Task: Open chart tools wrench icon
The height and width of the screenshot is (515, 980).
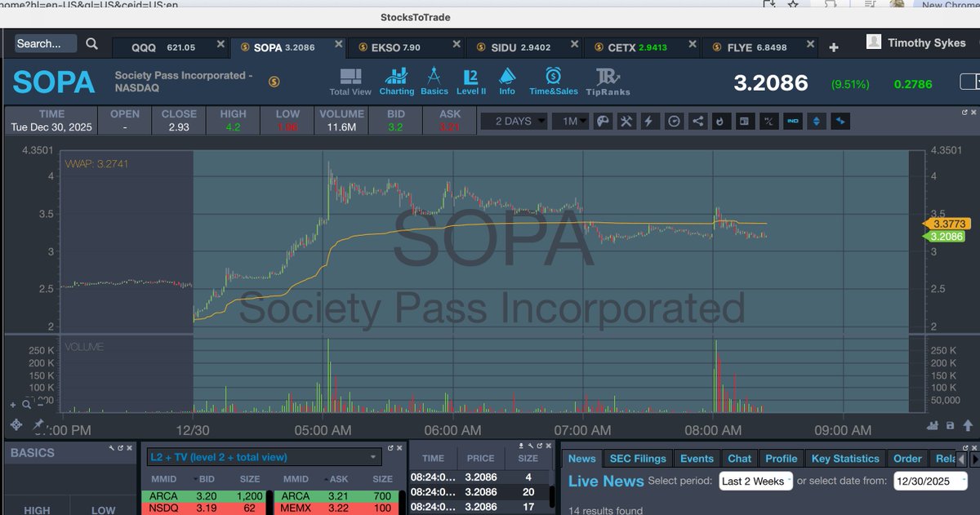Action: [x=627, y=121]
